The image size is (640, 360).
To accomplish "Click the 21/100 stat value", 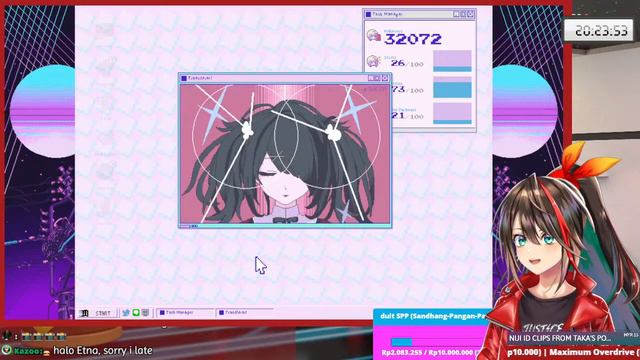I will coord(407,116).
